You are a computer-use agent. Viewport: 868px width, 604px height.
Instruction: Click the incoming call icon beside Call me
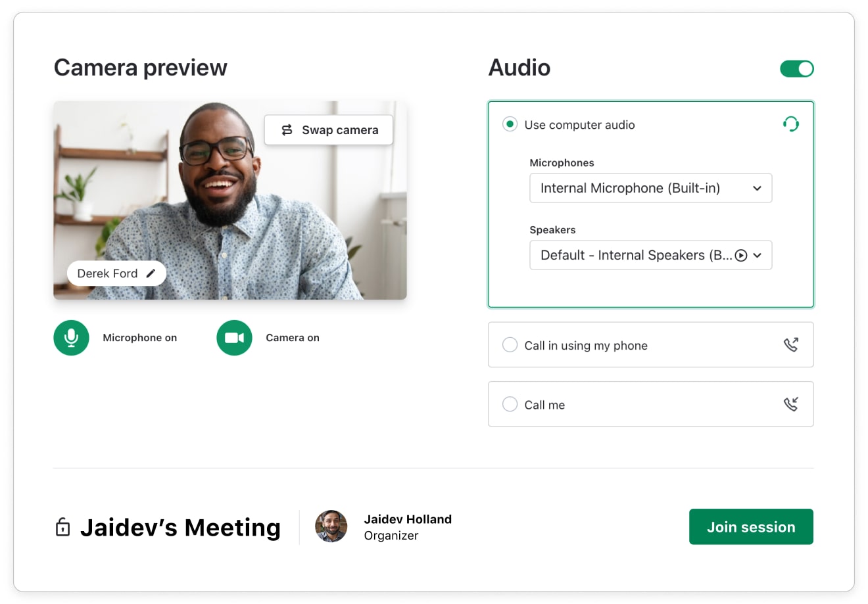coord(791,404)
